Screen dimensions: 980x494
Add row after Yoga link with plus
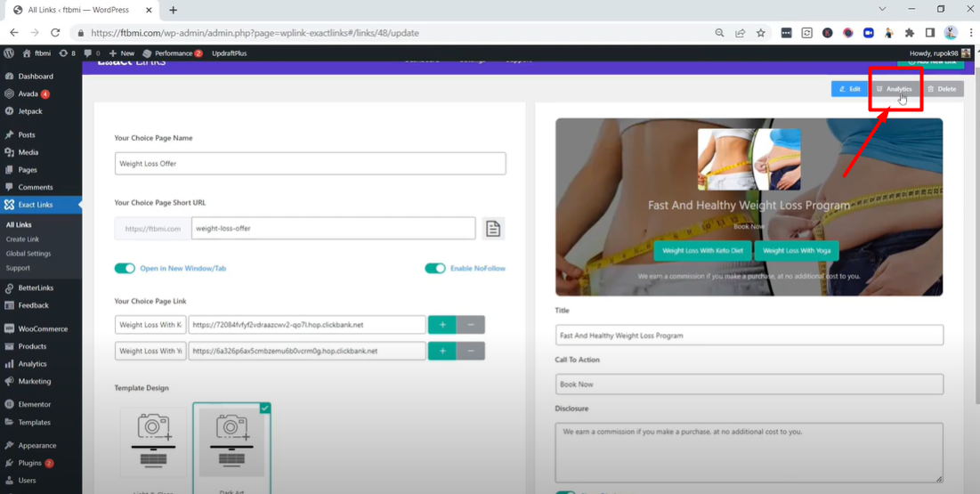(441, 351)
